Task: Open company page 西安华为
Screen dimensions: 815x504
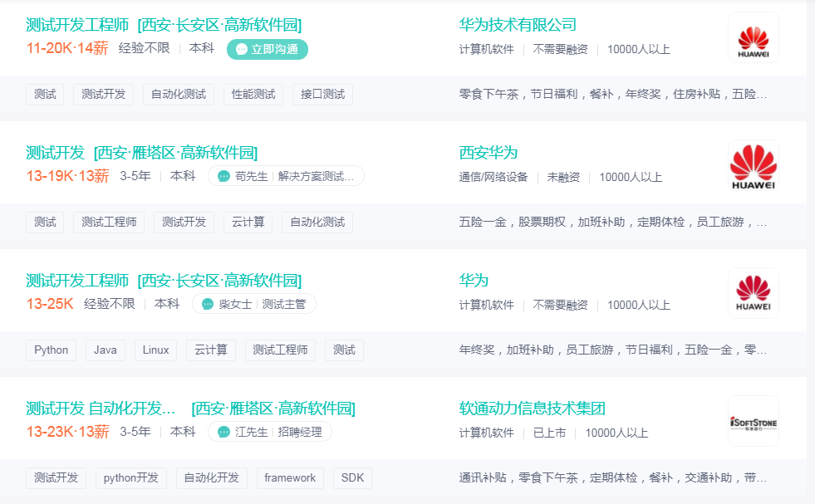Action: point(488,152)
